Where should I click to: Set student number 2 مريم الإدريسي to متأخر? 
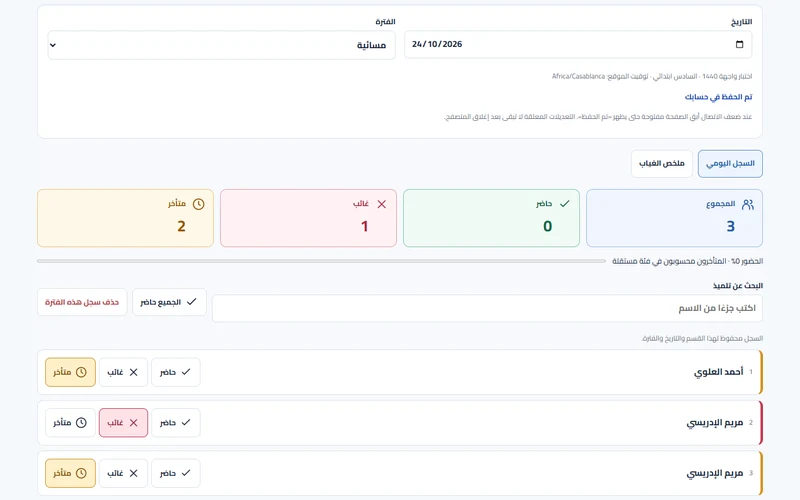[70, 422]
